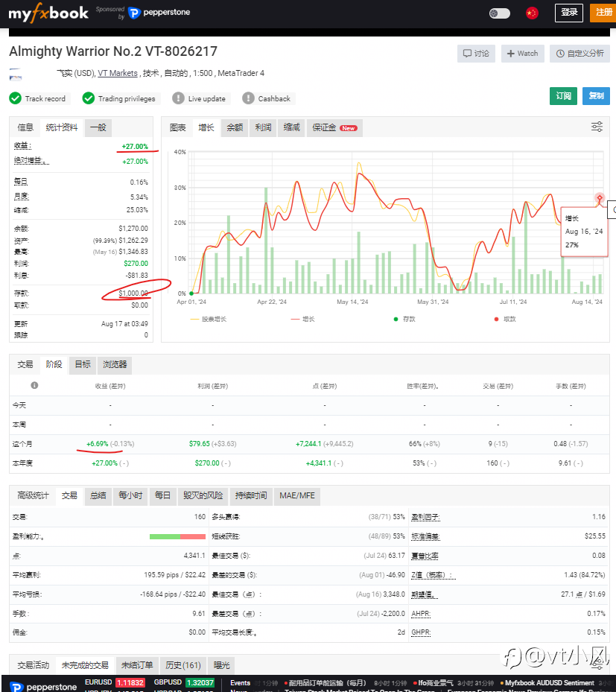This screenshot has width=616, height=692.
Task: Open the 持续时间 duration tab
Action: pyautogui.click(x=251, y=495)
